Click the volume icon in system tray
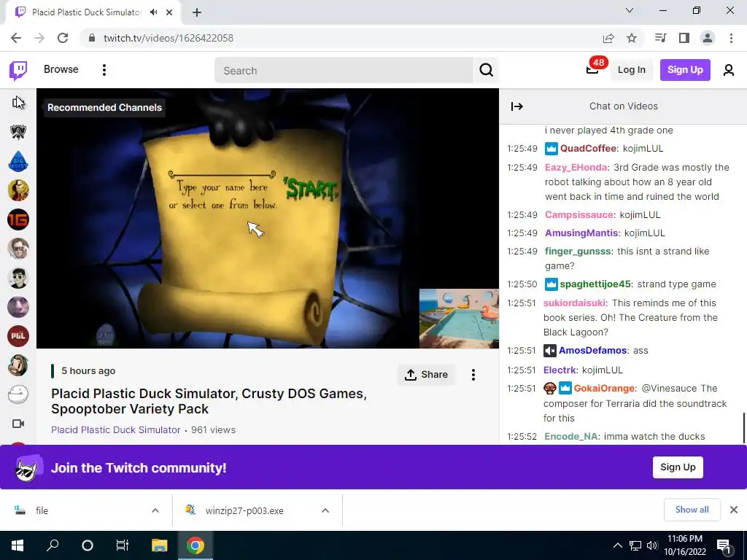The image size is (747, 560). pyautogui.click(x=651, y=545)
